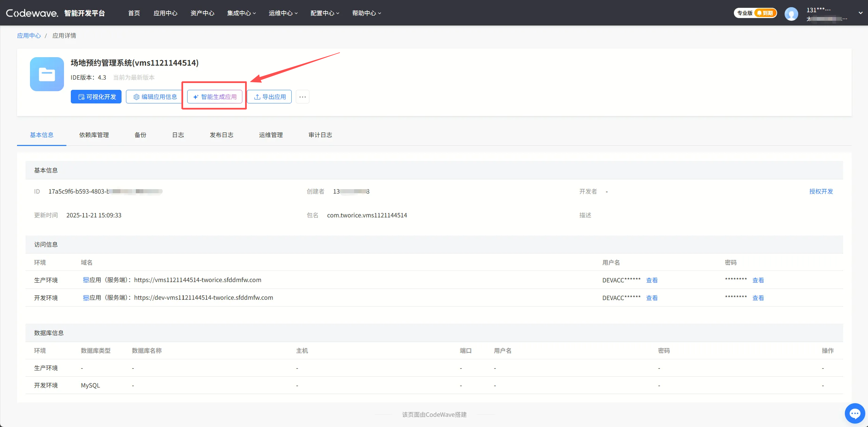
Task: Open the 应用中心 breadcrumb link
Action: pos(29,36)
